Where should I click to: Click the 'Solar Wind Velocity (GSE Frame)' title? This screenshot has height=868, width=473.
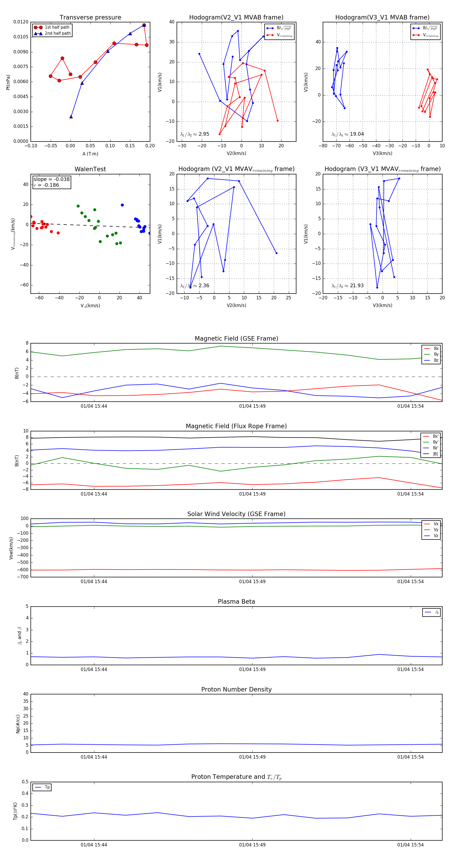236,514
